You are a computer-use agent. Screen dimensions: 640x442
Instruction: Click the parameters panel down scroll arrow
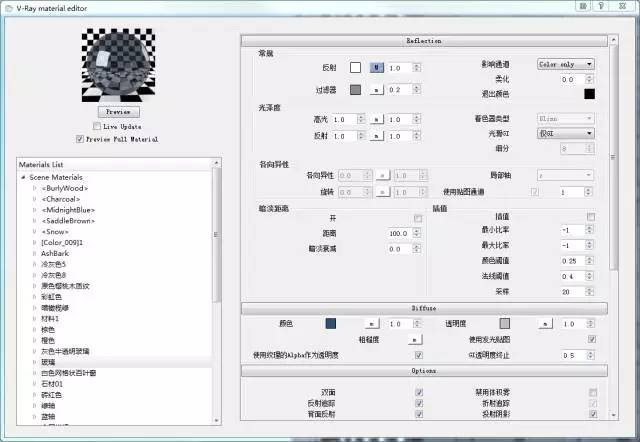click(x=613, y=415)
